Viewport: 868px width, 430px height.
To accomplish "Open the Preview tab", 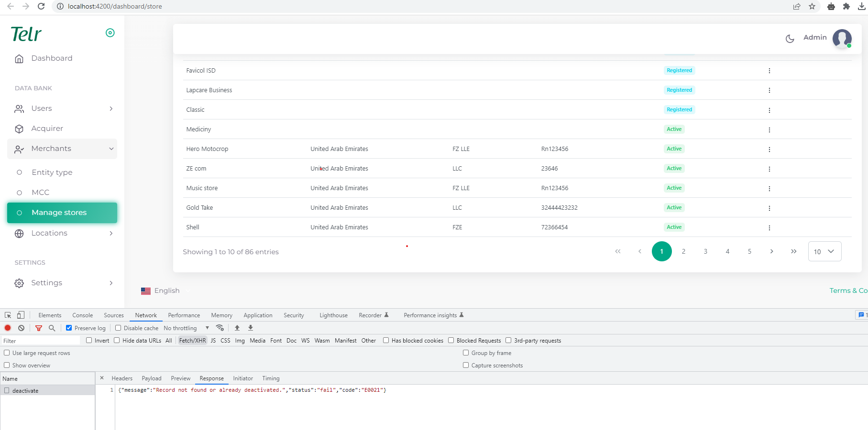I will 181,378.
